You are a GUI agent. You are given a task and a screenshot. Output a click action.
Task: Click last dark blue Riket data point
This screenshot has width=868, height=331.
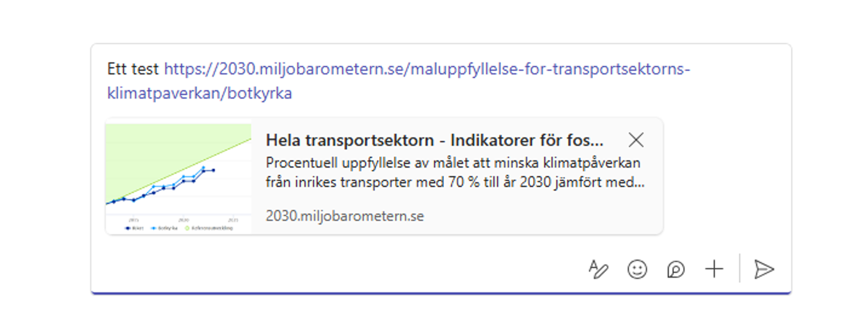pos(214,170)
